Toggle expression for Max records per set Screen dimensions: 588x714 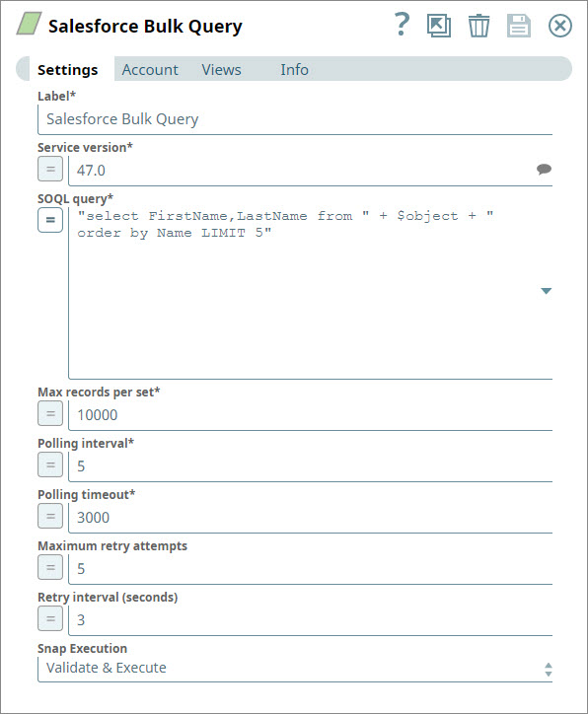pos(50,413)
